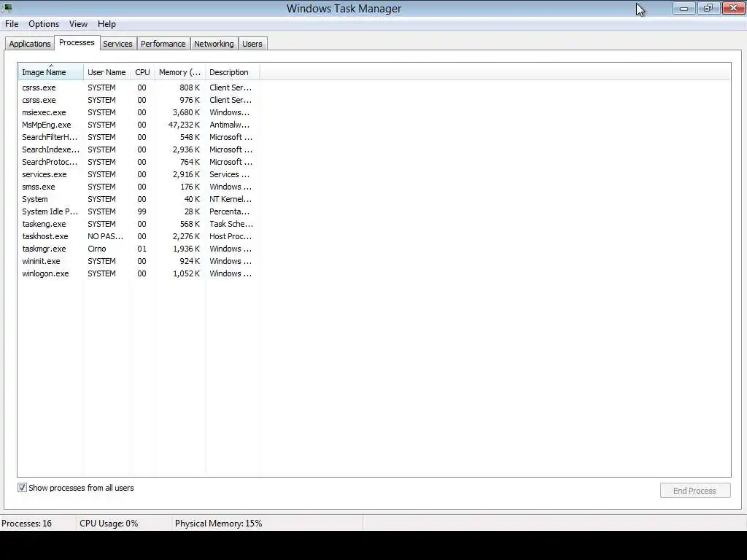747x560 pixels.
Task: Select taskmgr.exe process row
Action: pyautogui.click(x=138, y=249)
